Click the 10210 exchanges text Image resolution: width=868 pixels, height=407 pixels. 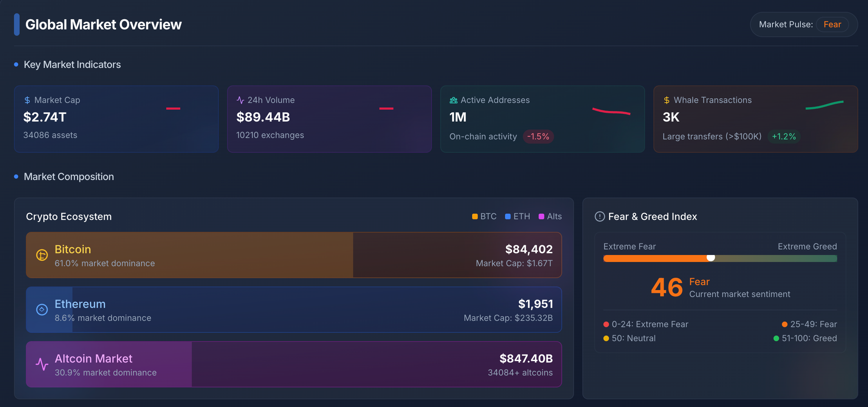[270, 135]
